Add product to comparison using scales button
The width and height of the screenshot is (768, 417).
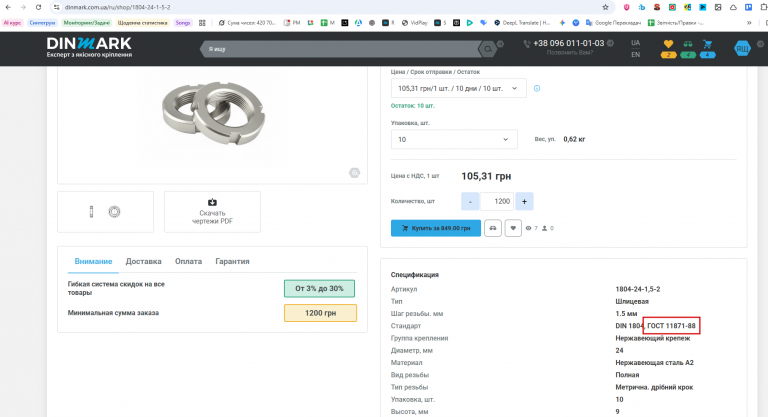point(493,228)
